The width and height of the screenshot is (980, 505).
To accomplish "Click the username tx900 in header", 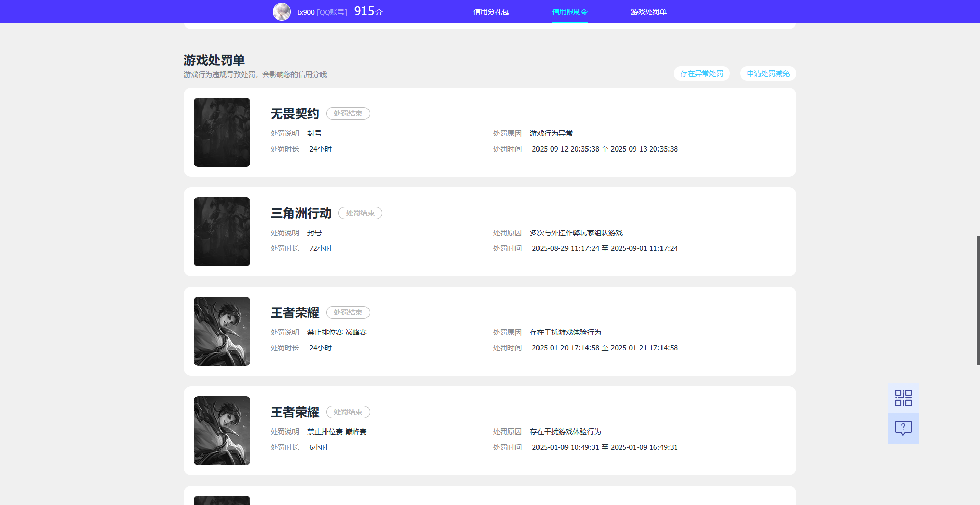I will [x=306, y=12].
